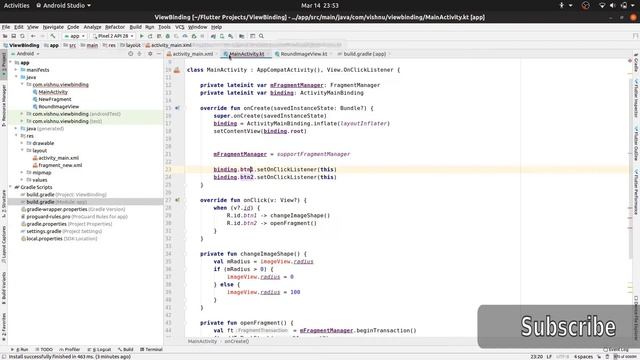Collapse the res folder node
The image size is (640, 360).
click(x=16, y=136)
